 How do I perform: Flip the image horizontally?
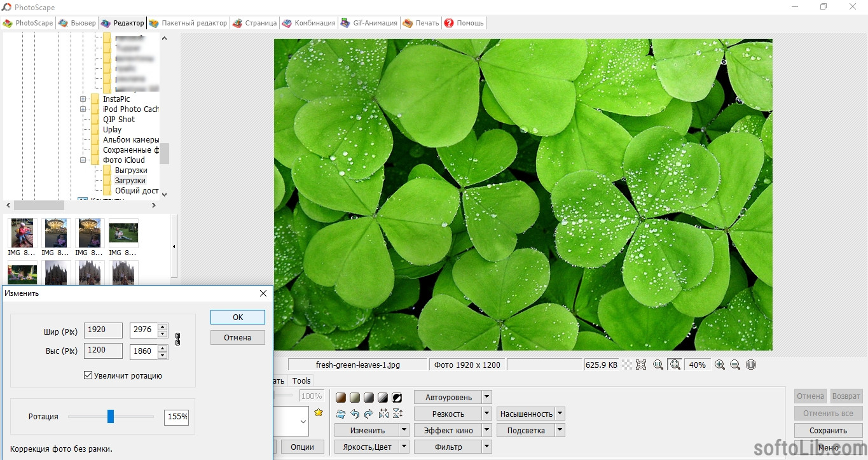pyautogui.click(x=383, y=414)
